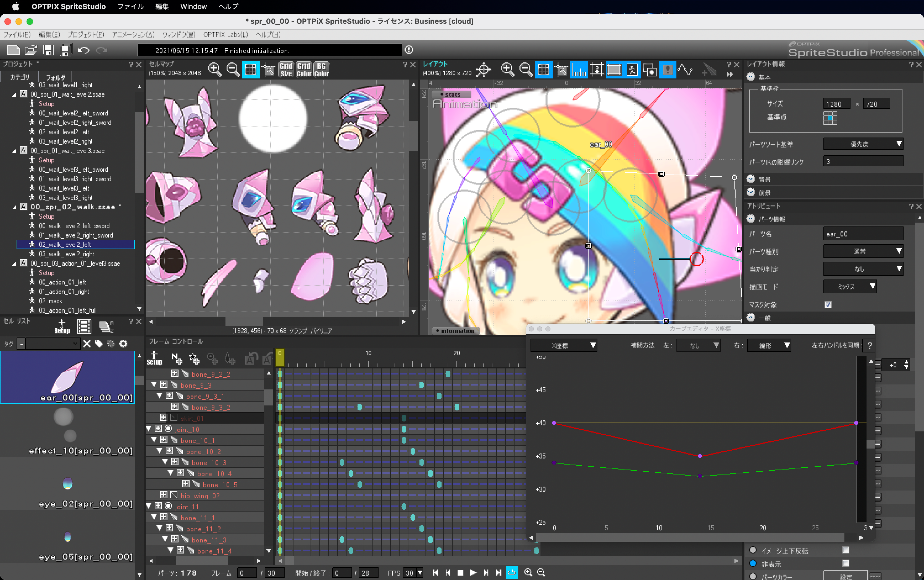The height and width of the screenshot is (580, 924).
Task: Click the Save project icon
Action: pyautogui.click(x=48, y=50)
